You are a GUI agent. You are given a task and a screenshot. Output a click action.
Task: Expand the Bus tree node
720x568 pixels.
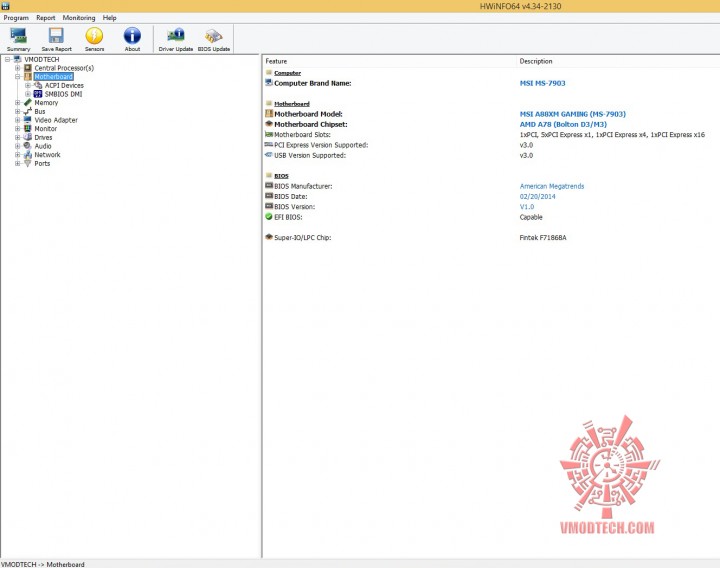pos(17,112)
